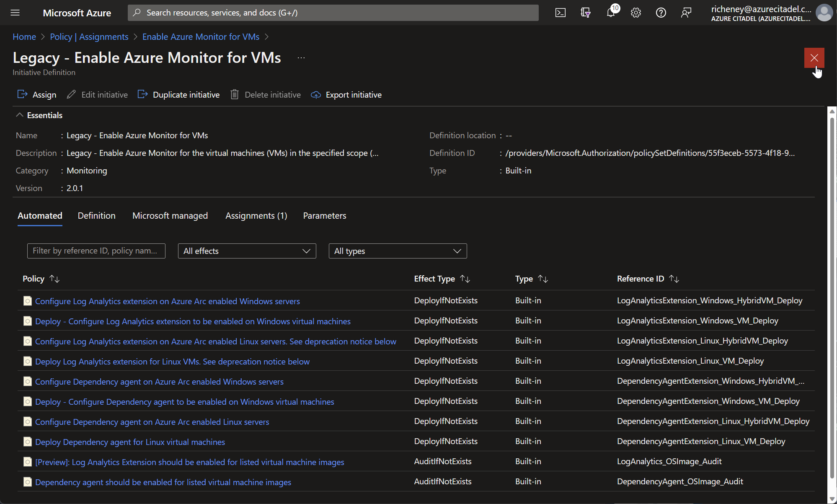
Task: Open the Feedback icon
Action: (686, 13)
